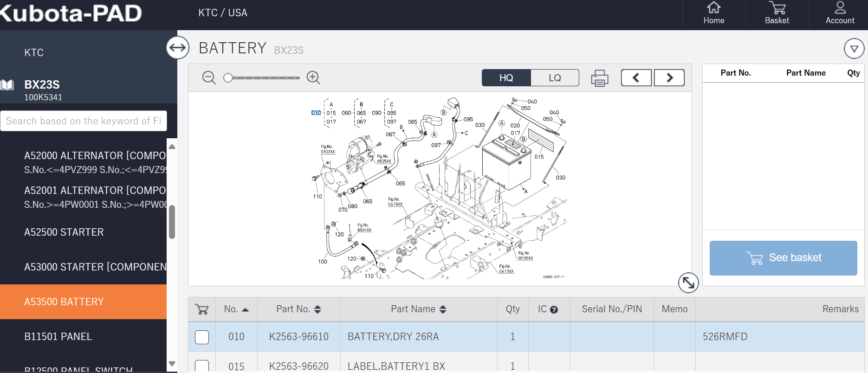Open the circular triangle dropdown at top right
Screen dimensions: 868x373
[x=854, y=48]
